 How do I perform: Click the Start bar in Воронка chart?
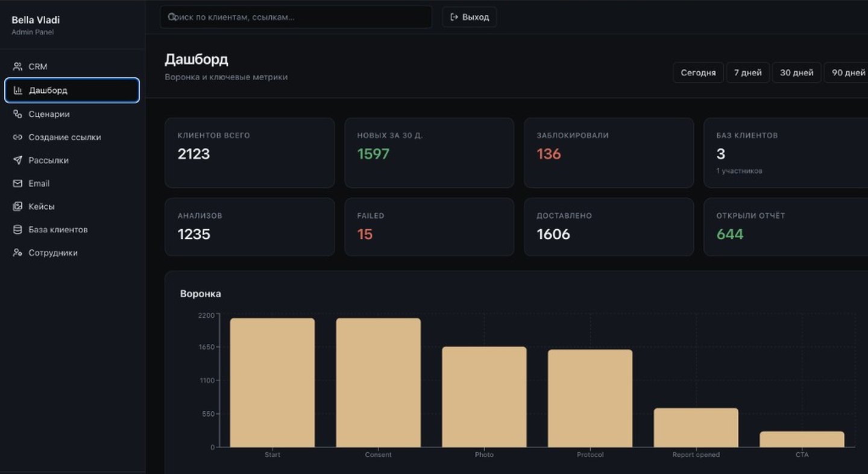(272, 382)
